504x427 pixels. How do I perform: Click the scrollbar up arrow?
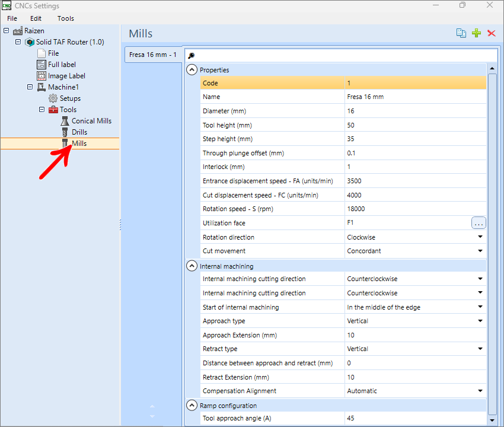492,68
